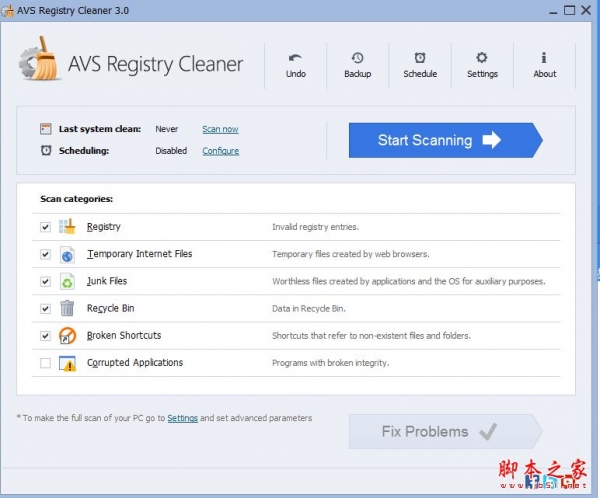Select the Registry category label
The height and width of the screenshot is (498, 600).
tap(104, 227)
